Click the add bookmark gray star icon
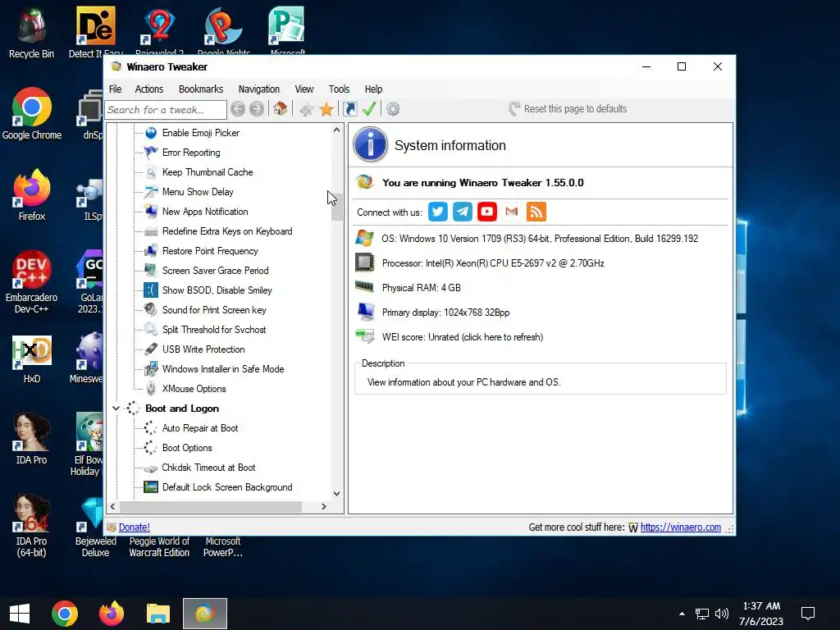The image size is (840, 630). (307, 110)
